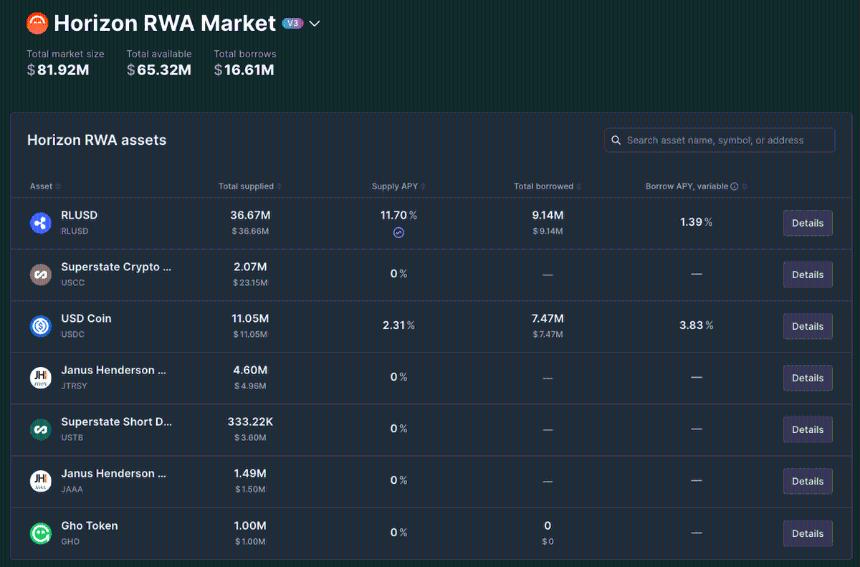860x567 pixels.
Task: Open Details for Superstate Short USTB
Action: (807, 429)
